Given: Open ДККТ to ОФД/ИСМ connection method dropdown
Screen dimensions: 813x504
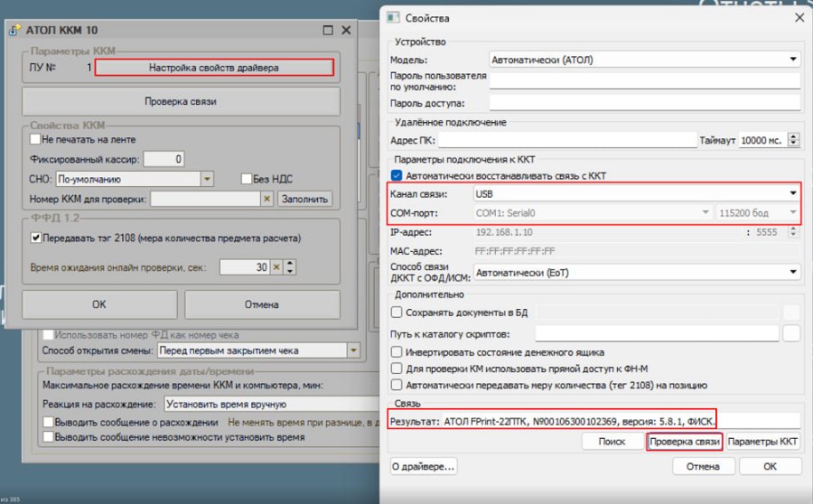Looking at the screenshot, I should (x=637, y=272).
